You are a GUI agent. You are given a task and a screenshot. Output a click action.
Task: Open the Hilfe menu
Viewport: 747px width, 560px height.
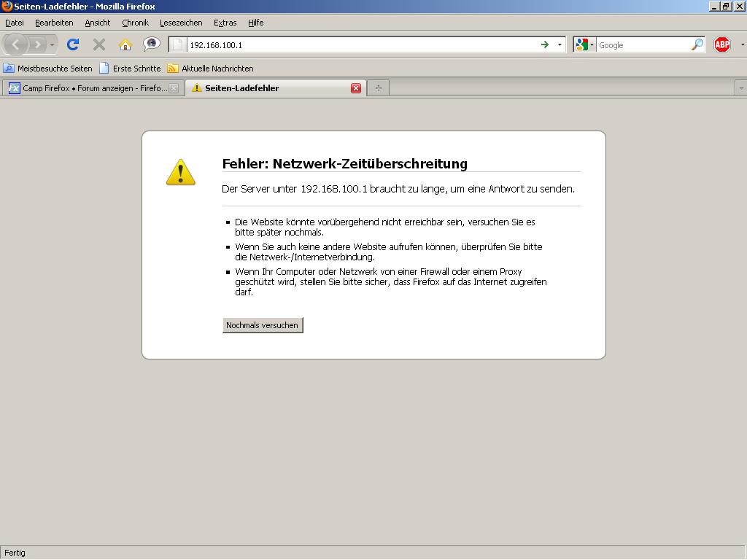(256, 23)
